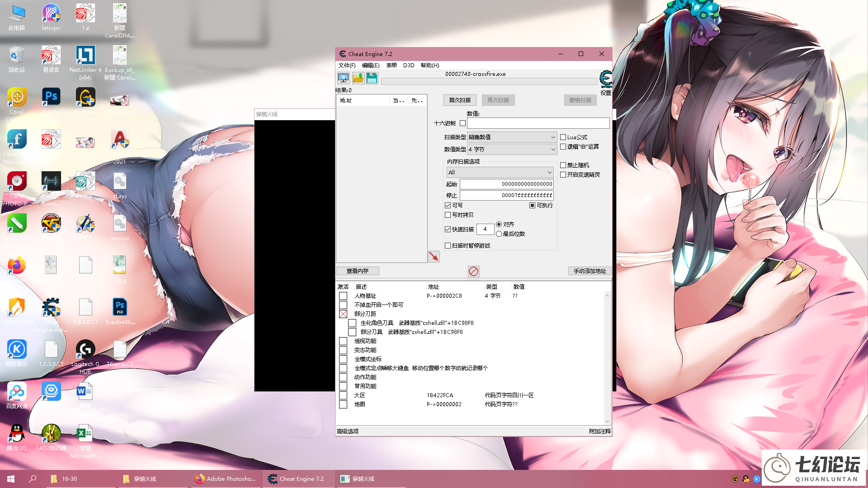The width and height of the screenshot is (868, 488).
Task: Deactivate 部分刀距 crossed checkbox
Action: pyautogui.click(x=343, y=314)
